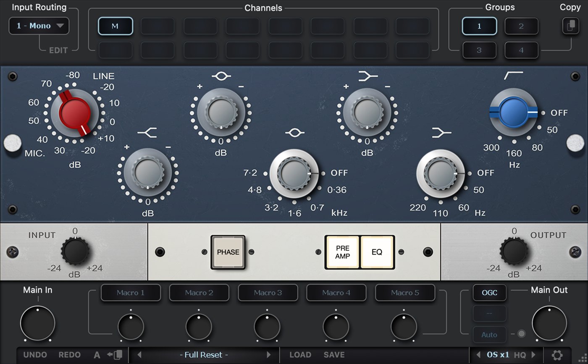Open settings with the gear icon
The height and width of the screenshot is (364, 588).
pos(557,355)
